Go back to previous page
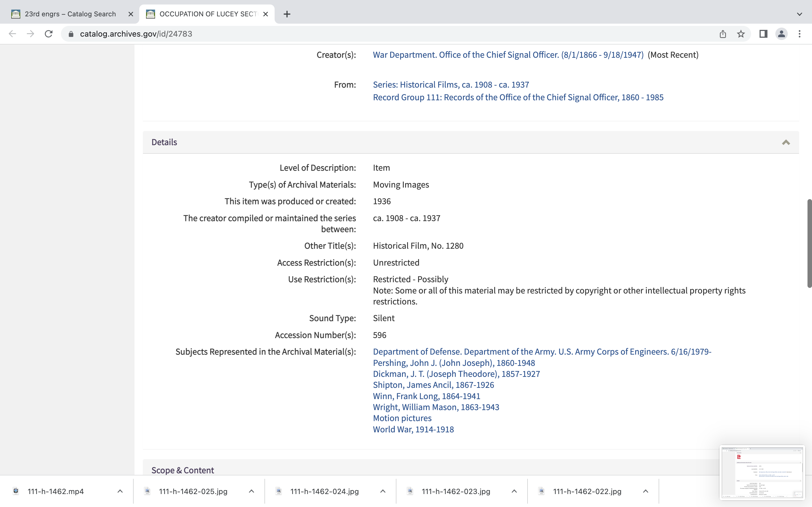Screen dimensions: 812x507 pos(12,34)
